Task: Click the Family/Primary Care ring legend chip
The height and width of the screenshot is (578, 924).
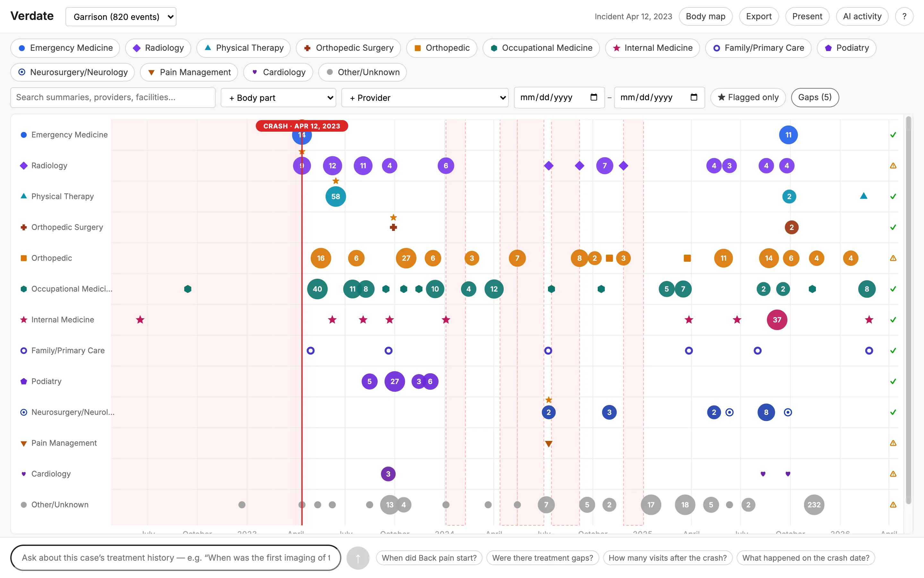Action: click(x=758, y=48)
